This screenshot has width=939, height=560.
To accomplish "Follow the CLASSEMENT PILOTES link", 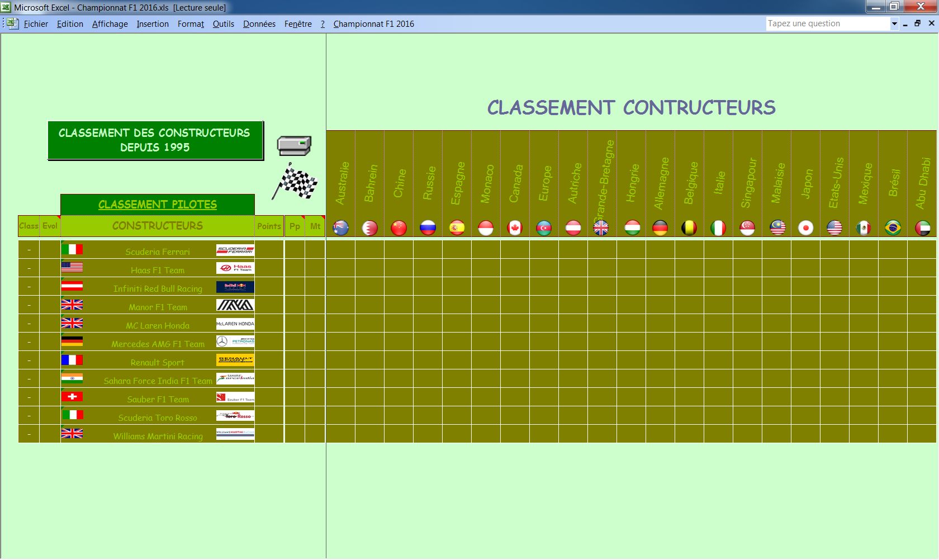I will [x=158, y=205].
